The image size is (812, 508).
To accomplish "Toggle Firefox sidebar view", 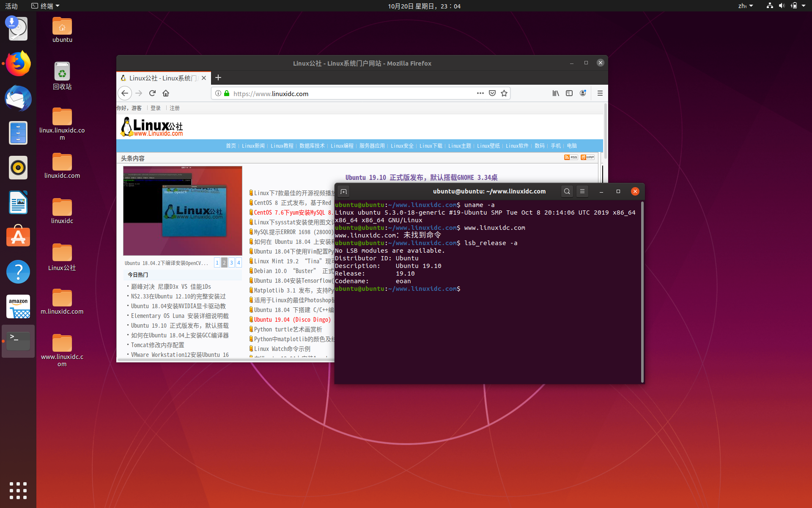I will tap(569, 93).
